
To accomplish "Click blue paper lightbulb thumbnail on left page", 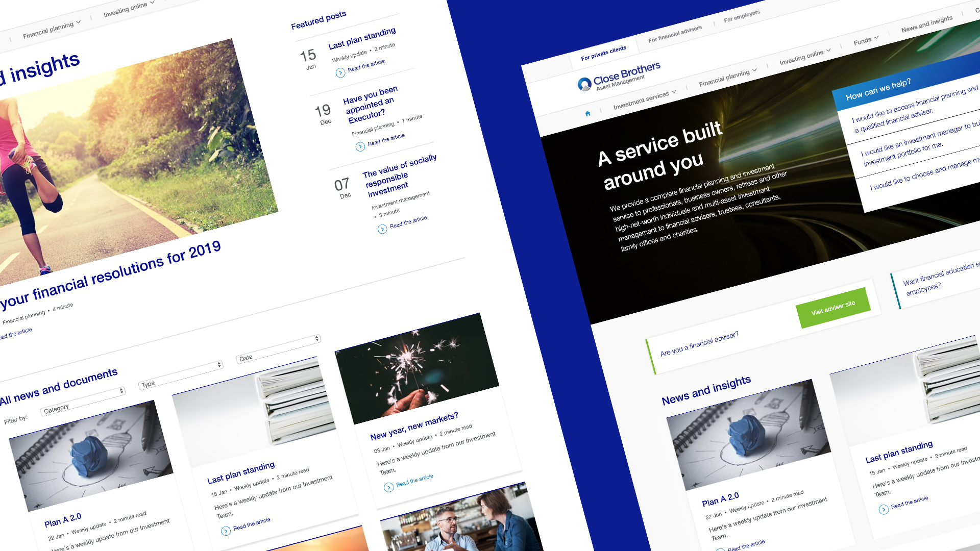I will 91,456.
